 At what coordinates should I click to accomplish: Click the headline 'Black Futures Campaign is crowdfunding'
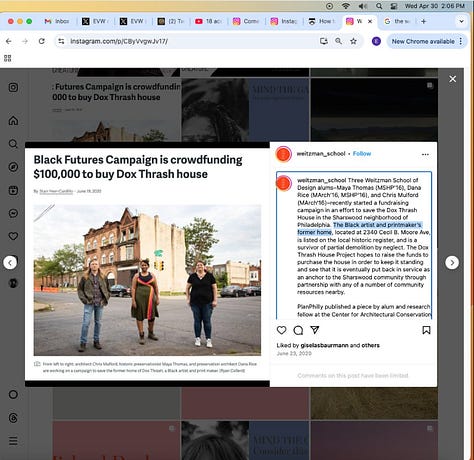tap(138, 160)
